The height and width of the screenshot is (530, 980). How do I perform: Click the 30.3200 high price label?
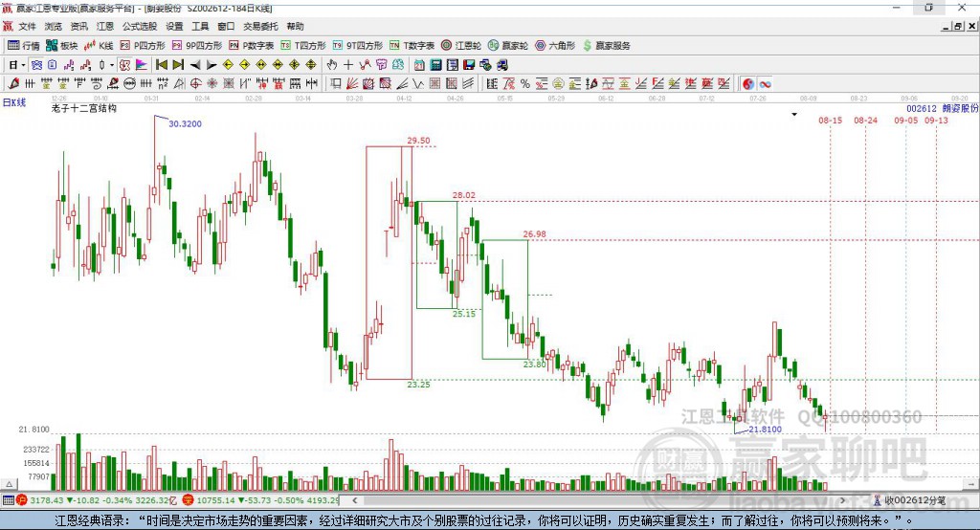coord(185,123)
